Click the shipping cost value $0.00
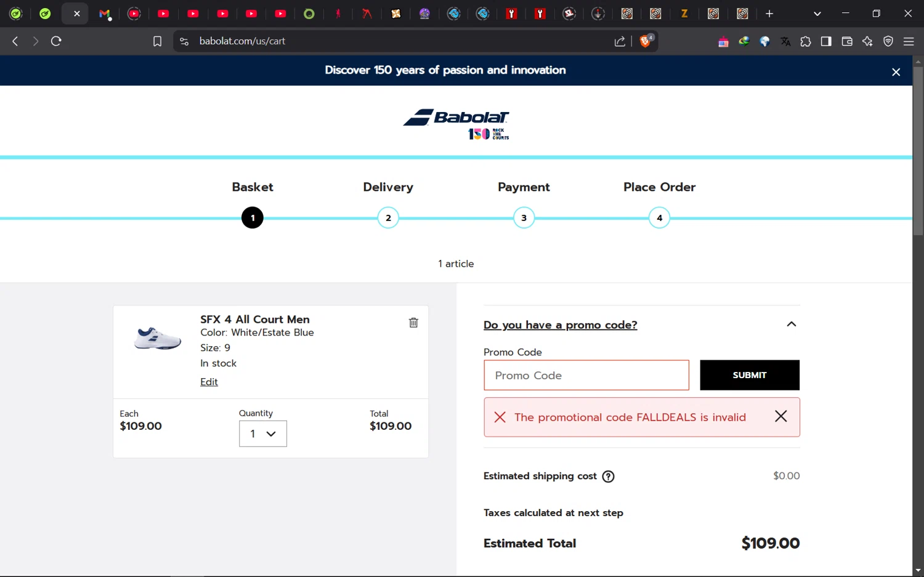 [787, 476]
